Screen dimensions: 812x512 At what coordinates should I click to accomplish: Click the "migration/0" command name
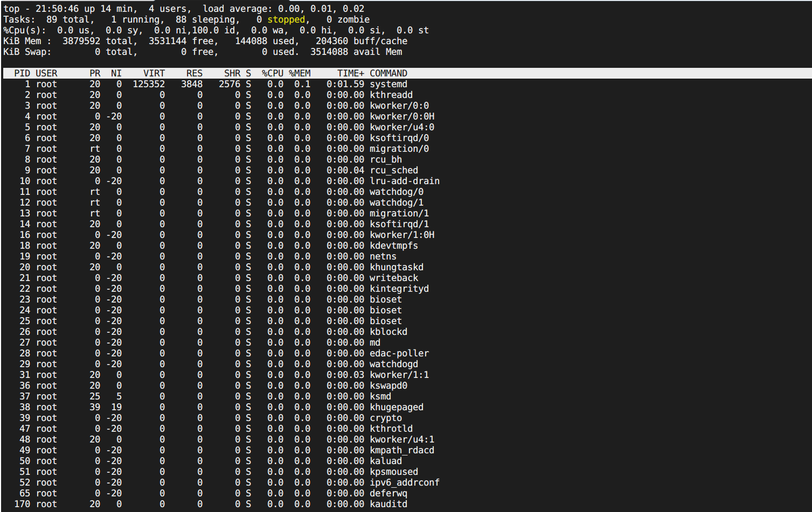point(399,149)
